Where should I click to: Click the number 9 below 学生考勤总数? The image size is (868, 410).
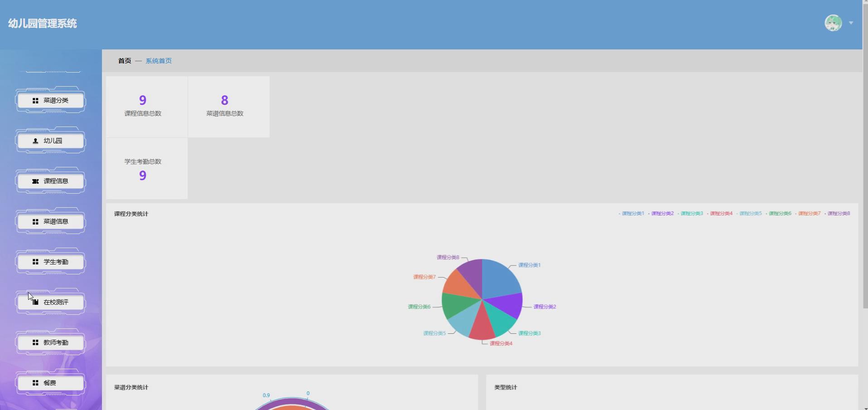(x=143, y=176)
